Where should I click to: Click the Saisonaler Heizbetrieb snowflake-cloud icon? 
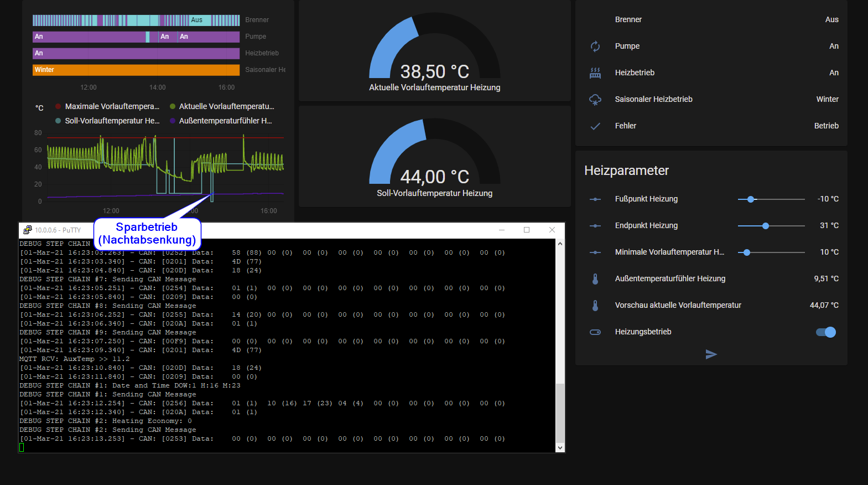tap(595, 99)
